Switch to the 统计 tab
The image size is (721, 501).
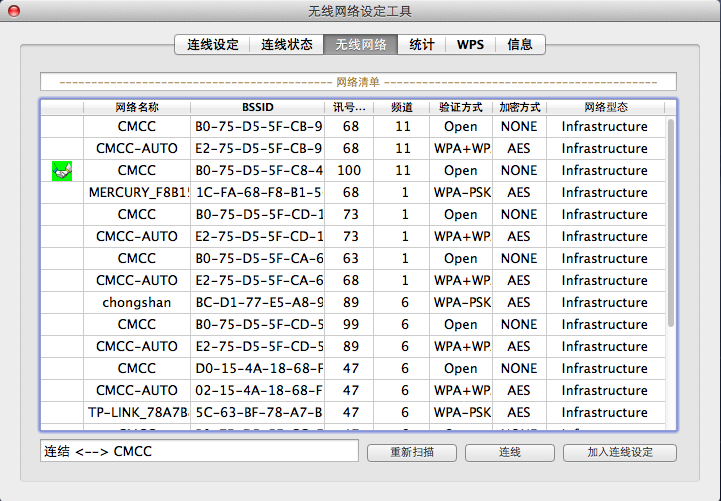[x=422, y=45]
